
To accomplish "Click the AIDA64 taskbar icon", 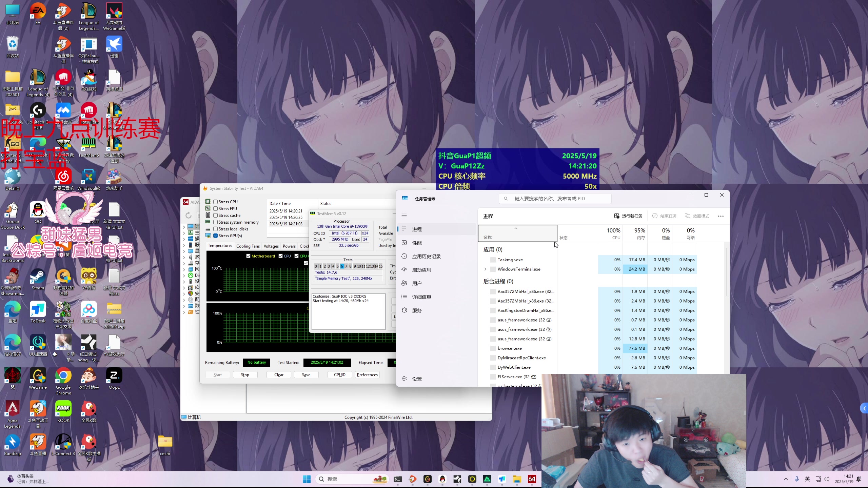I will click(532, 479).
